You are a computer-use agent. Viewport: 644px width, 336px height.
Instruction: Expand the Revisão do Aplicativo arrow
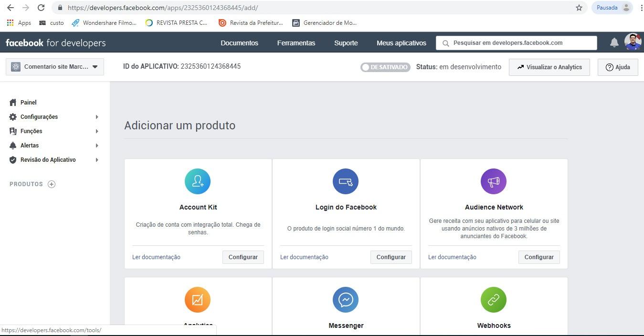pyautogui.click(x=97, y=160)
